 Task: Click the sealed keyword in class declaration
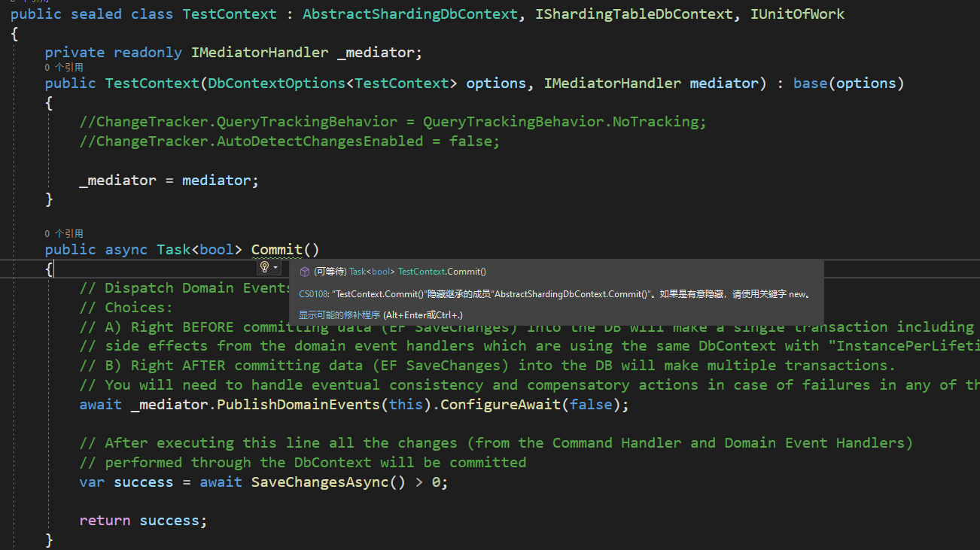coord(96,14)
